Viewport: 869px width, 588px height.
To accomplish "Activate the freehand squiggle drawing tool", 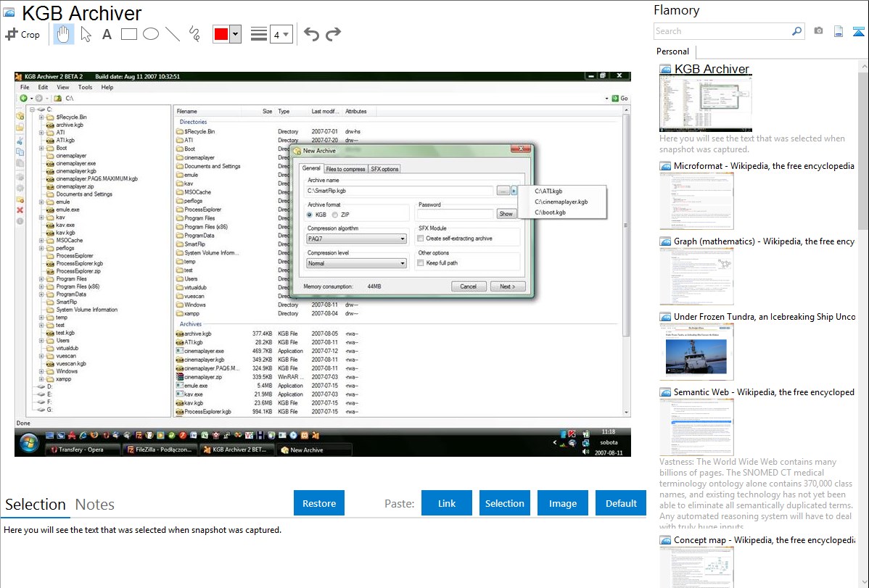I will point(194,34).
